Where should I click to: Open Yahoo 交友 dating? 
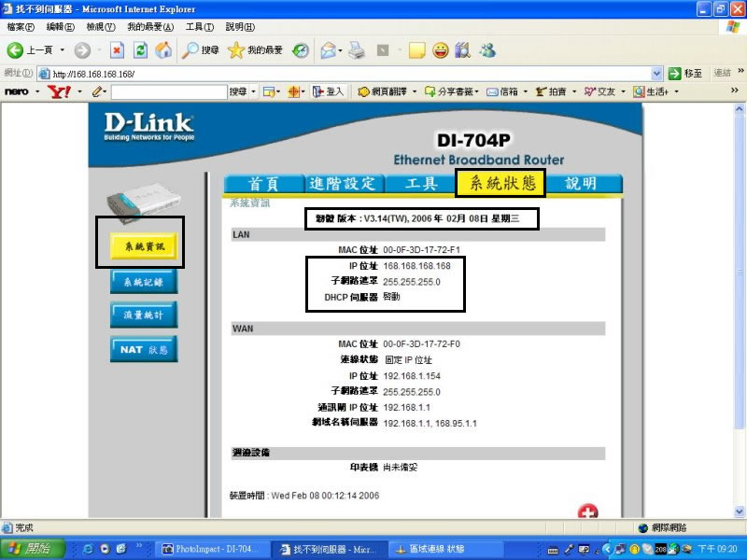pyautogui.click(x=599, y=91)
